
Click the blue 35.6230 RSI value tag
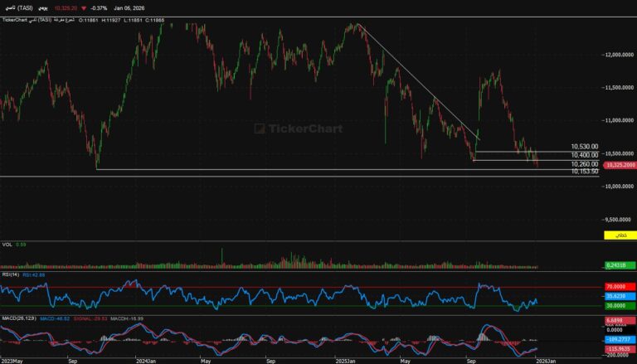point(619,296)
